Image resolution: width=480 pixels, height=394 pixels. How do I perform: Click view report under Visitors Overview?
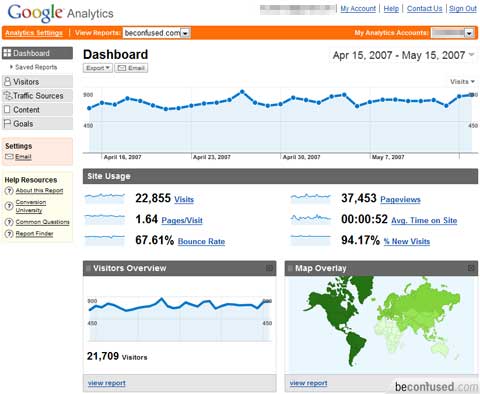point(107,383)
